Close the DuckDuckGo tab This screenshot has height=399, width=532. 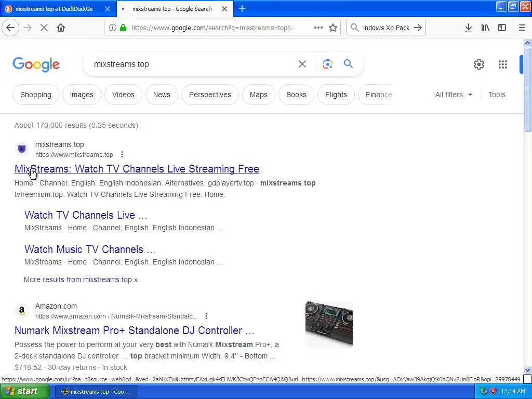pyautogui.click(x=107, y=9)
